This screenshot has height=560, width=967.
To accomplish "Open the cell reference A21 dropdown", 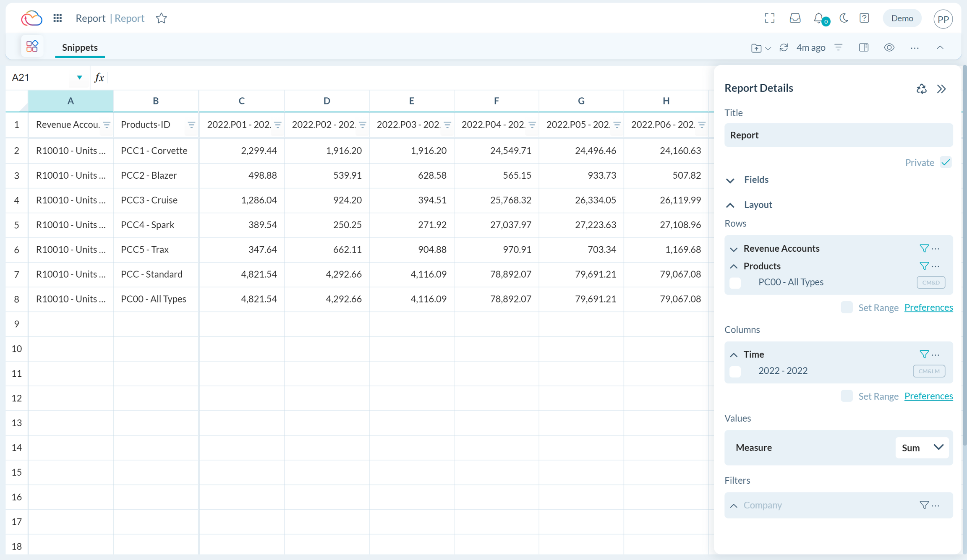I will pyautogui.click(x=79, y=78).
